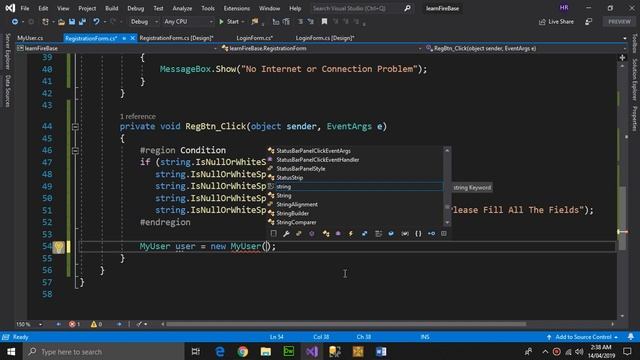Click the HR account badge

564,8
